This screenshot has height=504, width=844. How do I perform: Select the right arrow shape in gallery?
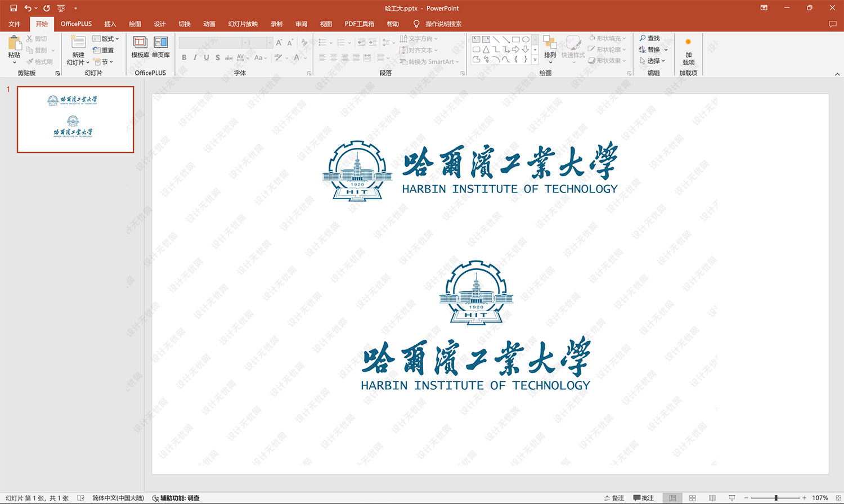515,49
